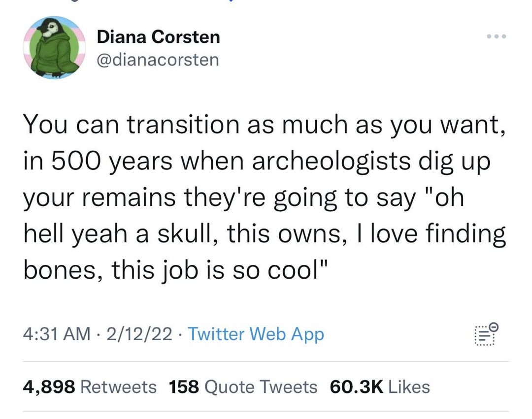Open Diana Corsten's penguin profile picture

pos(54,47)
